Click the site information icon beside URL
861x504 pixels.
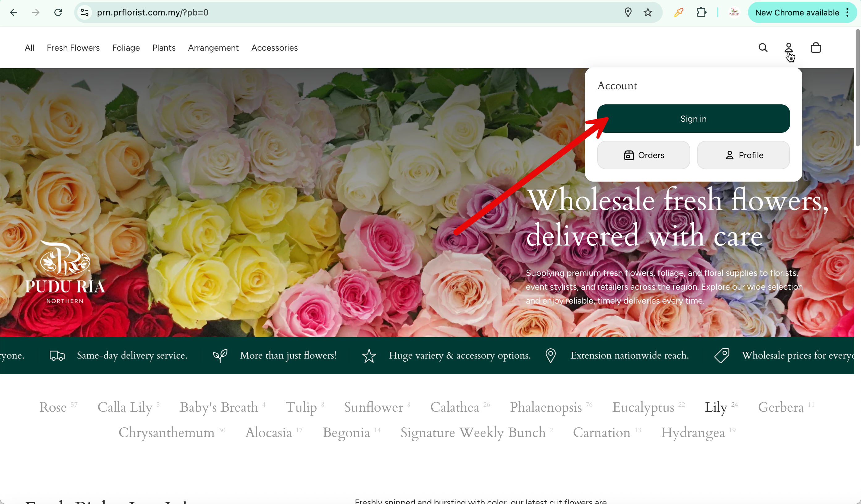tap(84, 13)
